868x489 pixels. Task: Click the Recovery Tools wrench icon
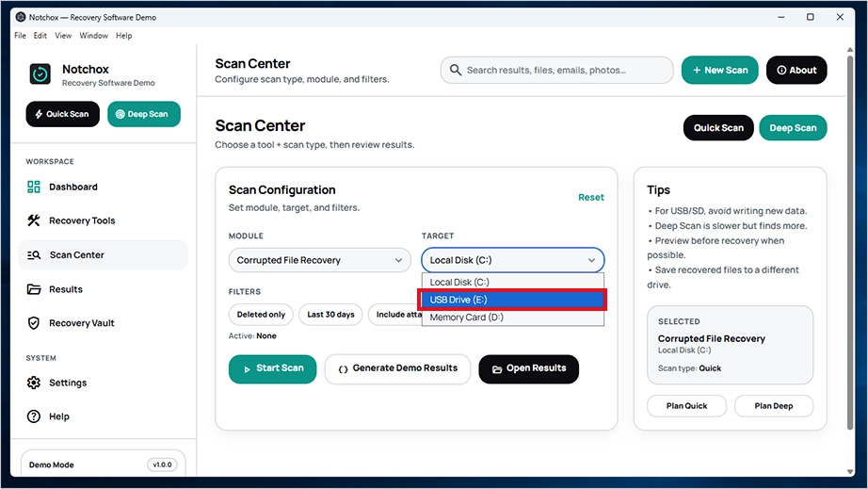pos(34,220)
